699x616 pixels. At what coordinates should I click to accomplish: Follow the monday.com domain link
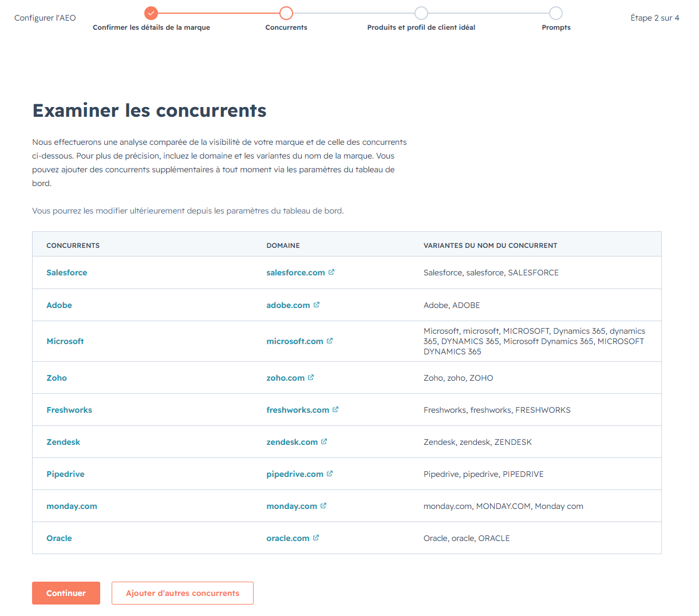point(291,506)
